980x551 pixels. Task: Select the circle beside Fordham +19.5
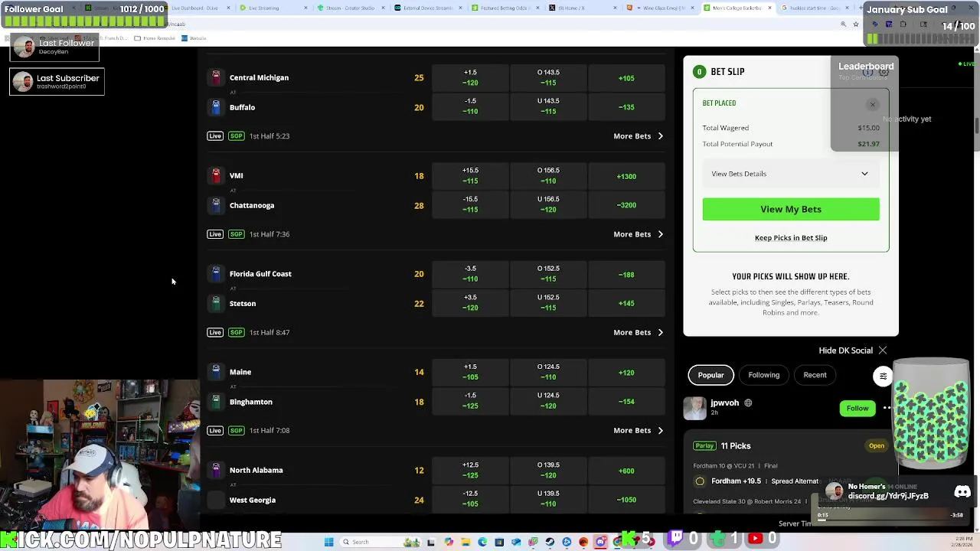click(x=700, y=481)
